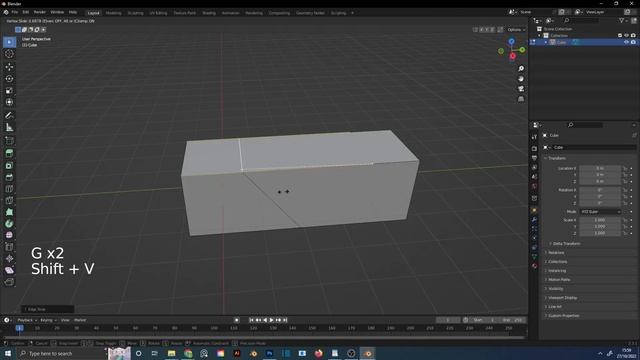The height and width of the screenshot is (360, 640).
Task: Select the Loop Cut tool
Action: 9,189
